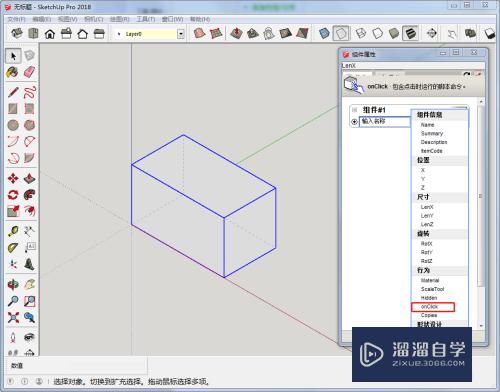Select the arrow Select tool
The width and height of the screenshot is (500, 392).
point(13,56)
